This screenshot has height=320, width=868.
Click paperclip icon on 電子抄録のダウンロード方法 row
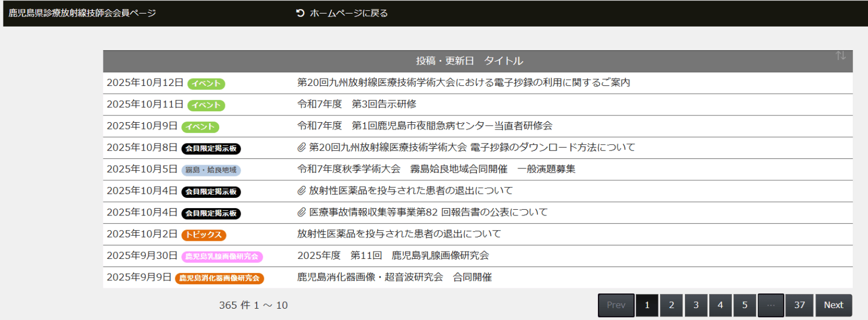click(302, 148)
